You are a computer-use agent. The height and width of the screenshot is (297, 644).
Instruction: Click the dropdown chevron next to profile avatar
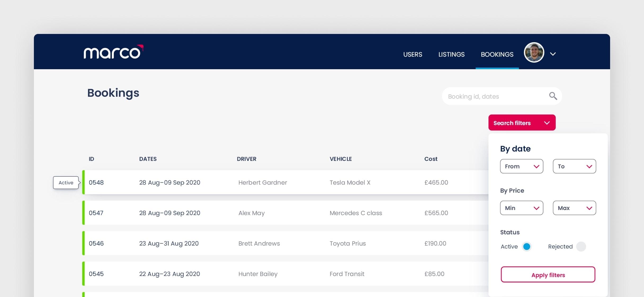click(x=554, y=54)
